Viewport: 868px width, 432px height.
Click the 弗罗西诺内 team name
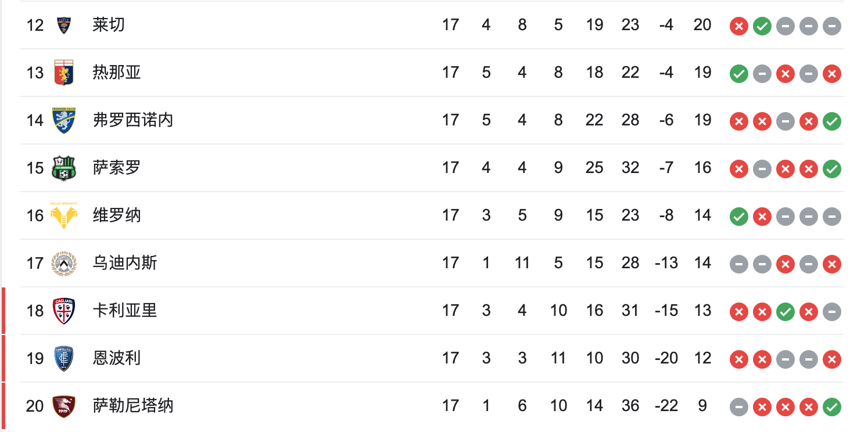tap(133, 120)
